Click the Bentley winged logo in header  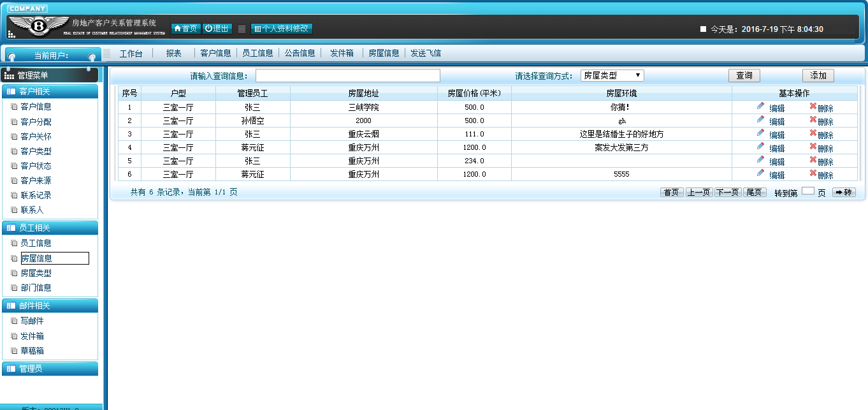[x=38, y=26]
